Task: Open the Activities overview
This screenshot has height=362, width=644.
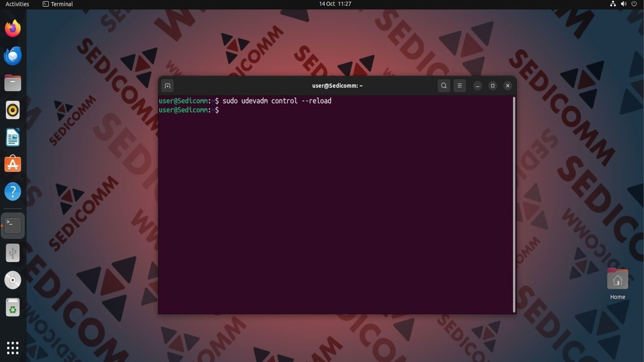Action: 17,4
